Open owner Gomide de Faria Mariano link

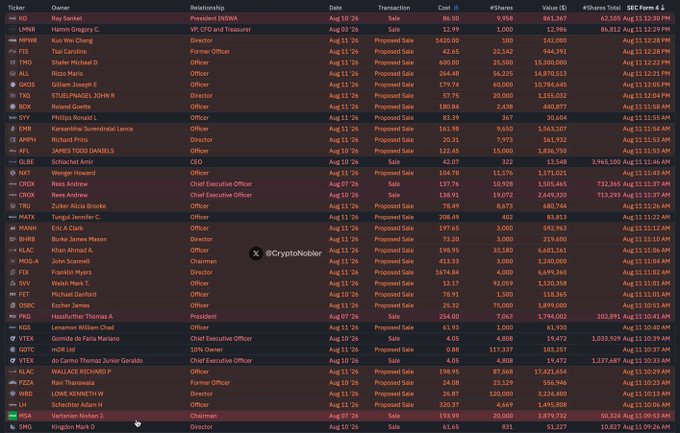point(85,339)
